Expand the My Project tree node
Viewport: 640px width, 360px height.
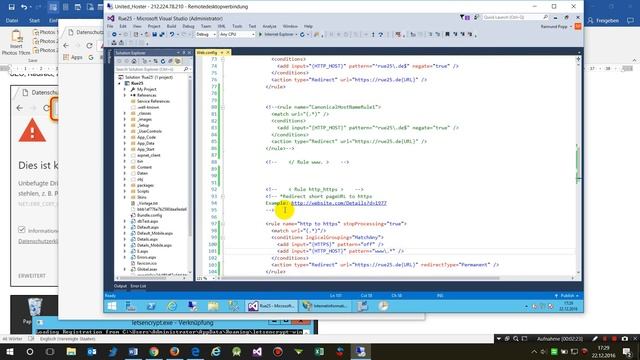pyautogui.click(x=125, y=89)
